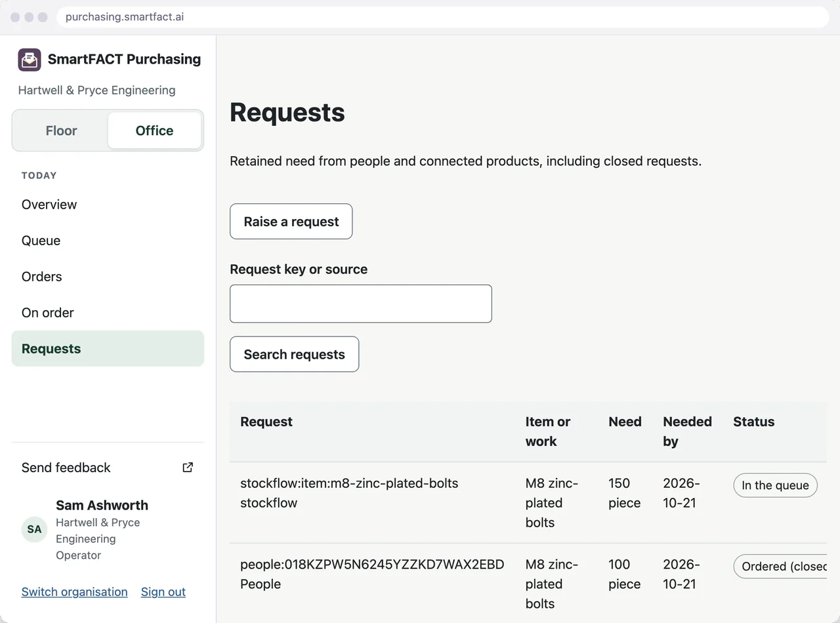
Task: Click the Search requests button
Action: tap(294, 354)
